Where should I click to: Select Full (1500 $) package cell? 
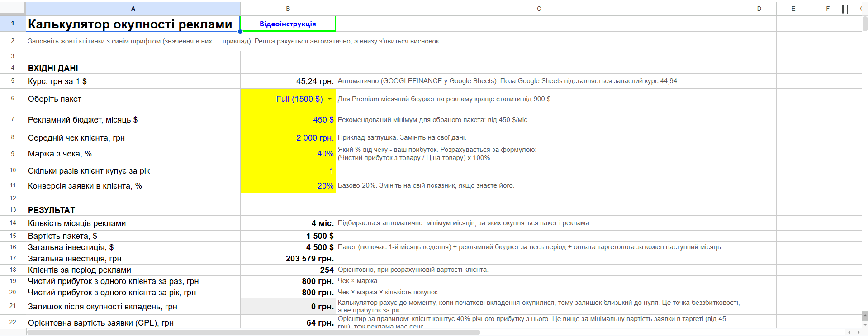click(288, 99)
